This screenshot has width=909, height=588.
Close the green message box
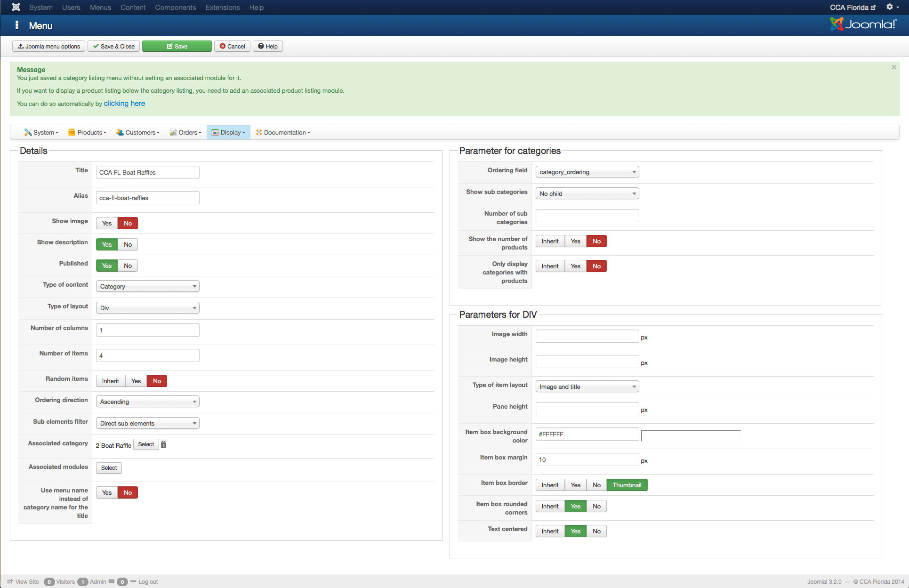pyautogui.click(x=893, y=67)
